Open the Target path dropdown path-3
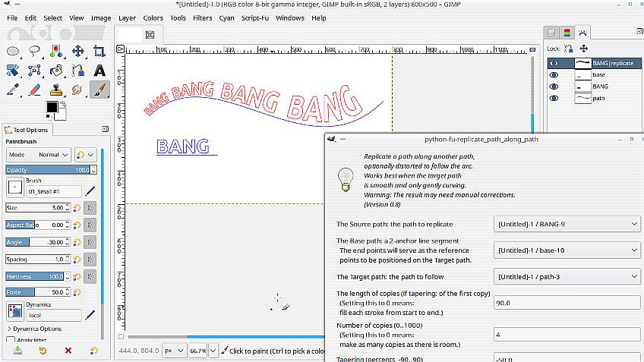Viewport: 644px width, 362px height. (567, 277)
